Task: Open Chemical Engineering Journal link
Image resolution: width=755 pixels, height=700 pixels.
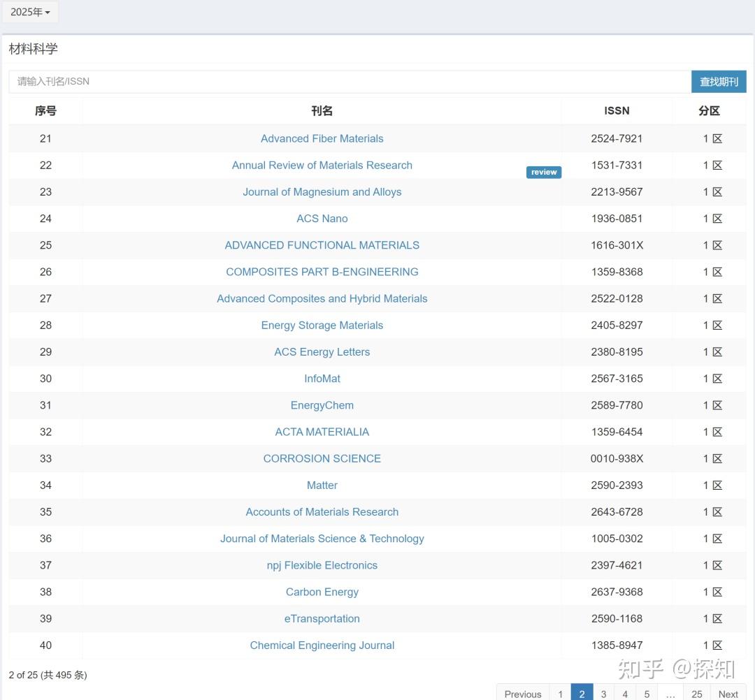Action: [x=322, y=645]
